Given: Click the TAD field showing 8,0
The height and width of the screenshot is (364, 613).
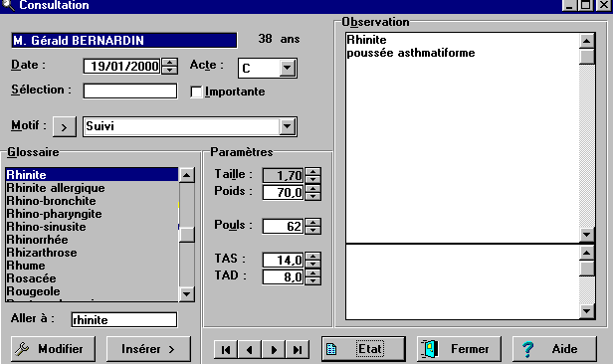Looking at the screenshot, I should tap(284, 276).
